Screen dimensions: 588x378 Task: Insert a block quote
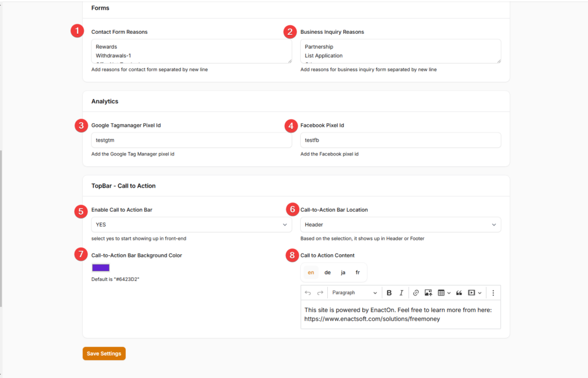point(459,293)
